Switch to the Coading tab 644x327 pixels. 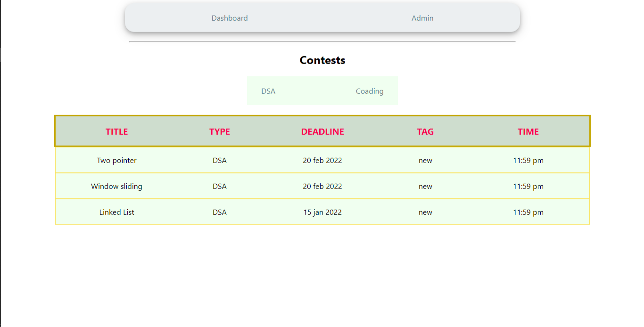370,91
